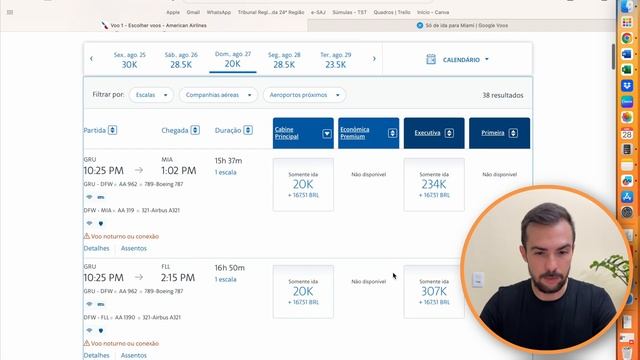
Task: Click the 38 resultados text
Action: pyautogui.click(x=503, y=95)
